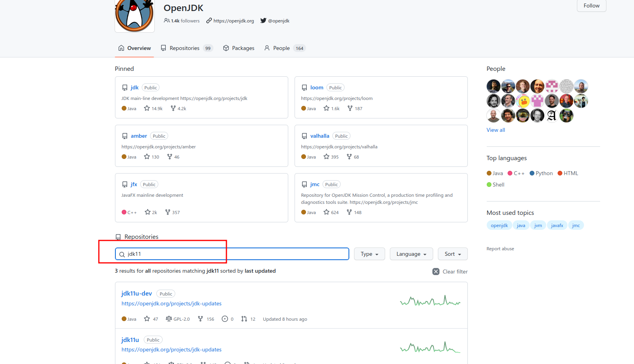
Task: Clear the repository search filter
Action: click(450, 272)
